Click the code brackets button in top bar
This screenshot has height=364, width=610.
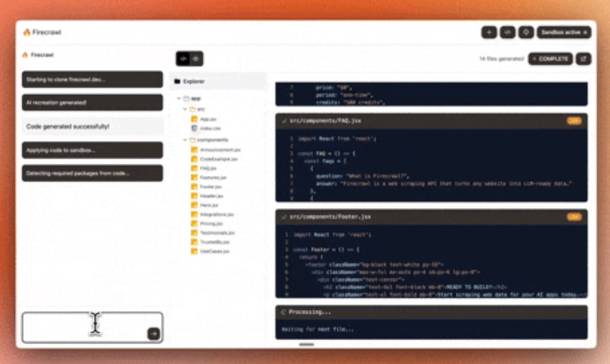[x=508, y=32]
